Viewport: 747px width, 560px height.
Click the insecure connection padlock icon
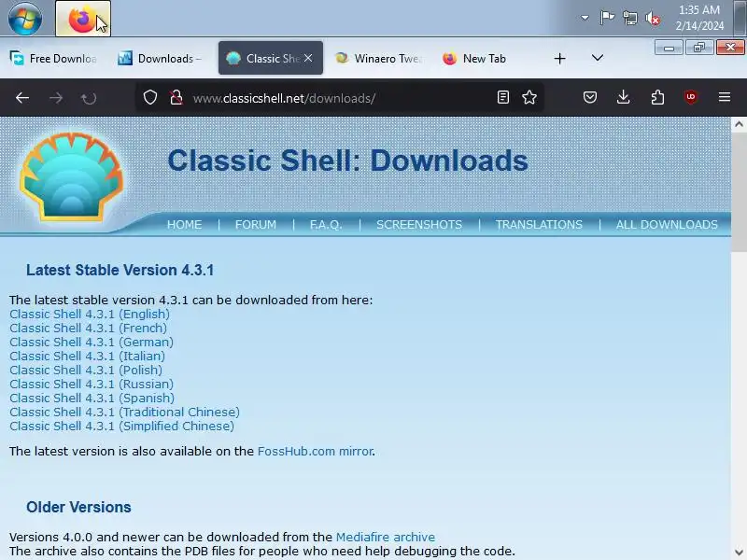coord(176,98)
